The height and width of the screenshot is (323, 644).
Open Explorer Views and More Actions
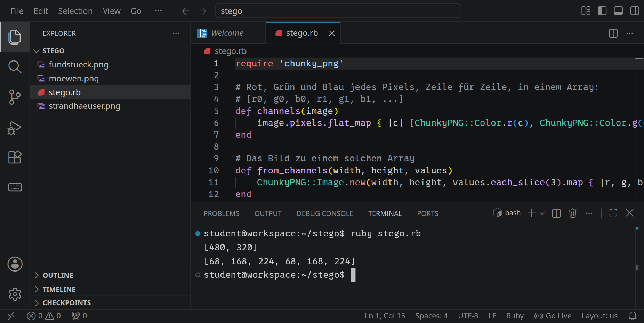coord(176,33)
